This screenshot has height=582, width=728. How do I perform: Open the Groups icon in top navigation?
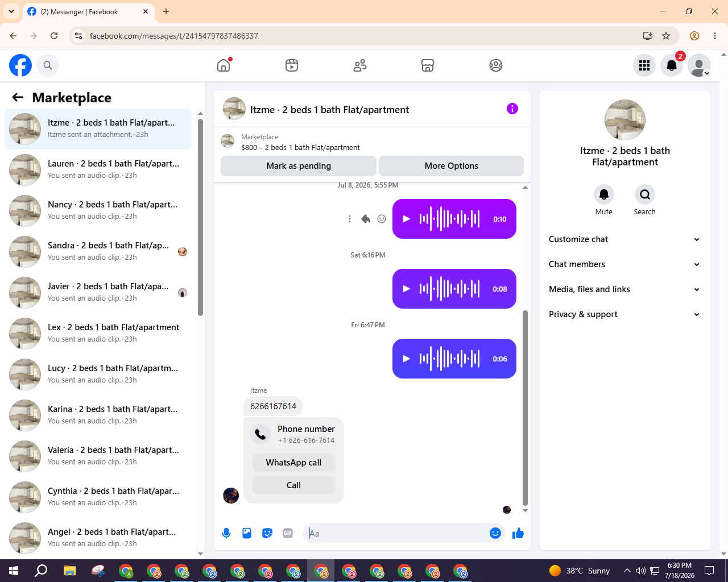[496, 65]
